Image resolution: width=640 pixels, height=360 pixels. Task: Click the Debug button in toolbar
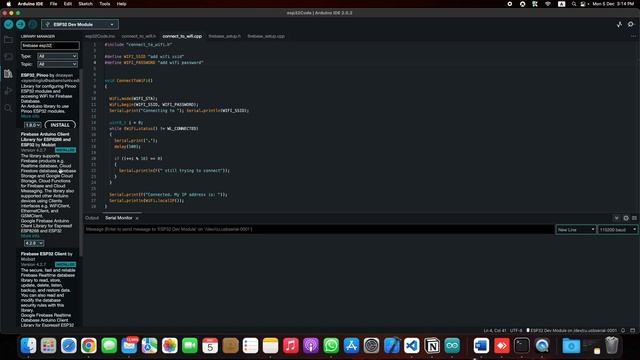click(x=33, y=24)
